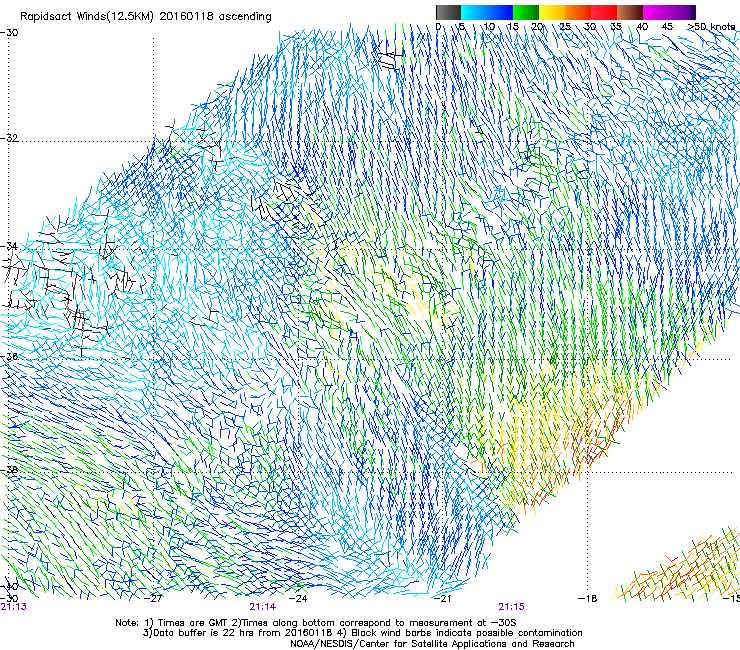This screenshot has width=740, height=650.
Task: Click the -24 longitude axis label
Action: (298, 598)
